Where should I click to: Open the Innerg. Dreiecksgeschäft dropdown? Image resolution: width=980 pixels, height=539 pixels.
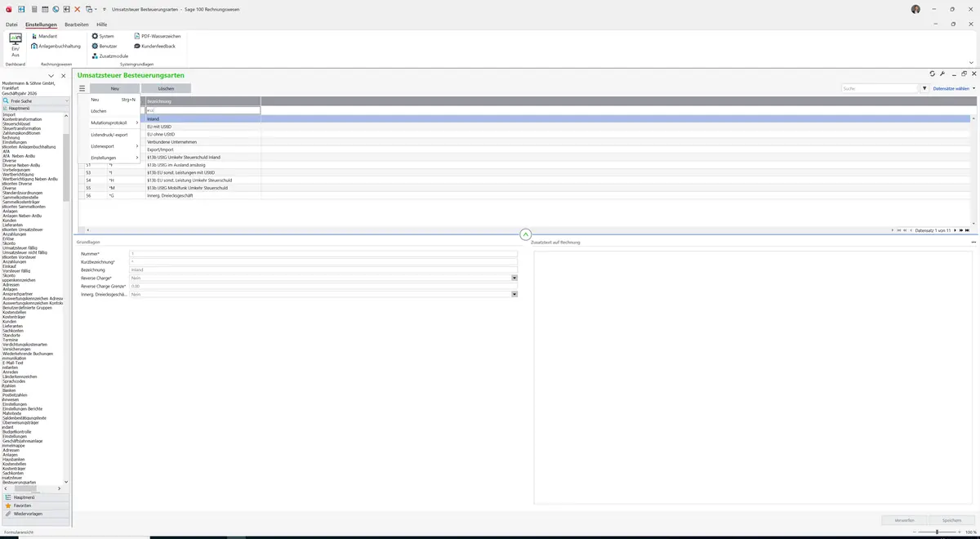click(x=514, y=294)
